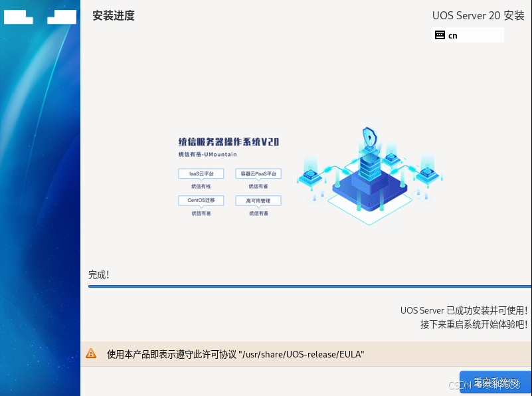
Task: Click the "安装进度" heading
Action: [114, 15]
